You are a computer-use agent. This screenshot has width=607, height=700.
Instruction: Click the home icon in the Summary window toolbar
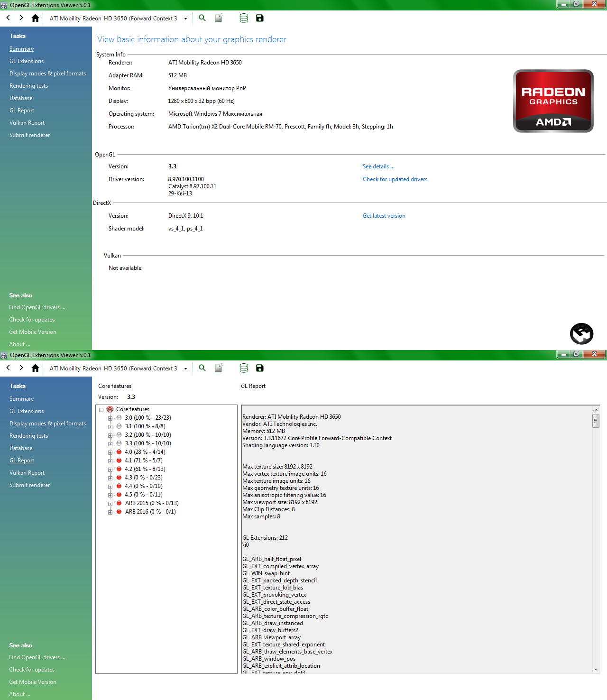[x=35, y=18]
